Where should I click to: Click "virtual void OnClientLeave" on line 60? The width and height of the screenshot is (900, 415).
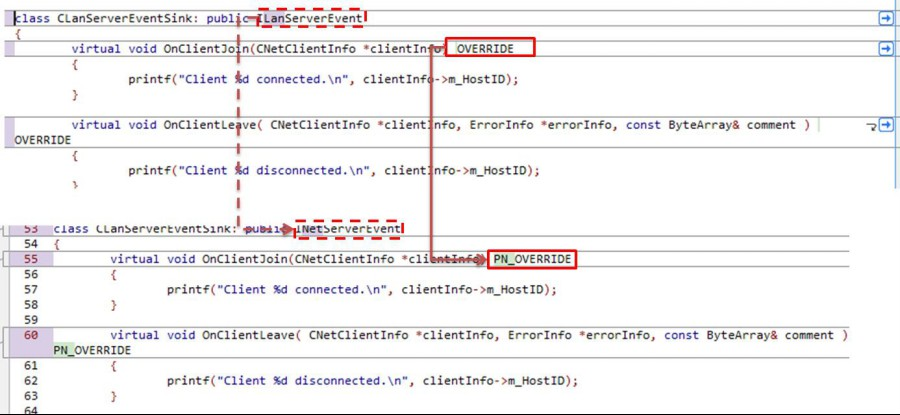coord(202,335)
